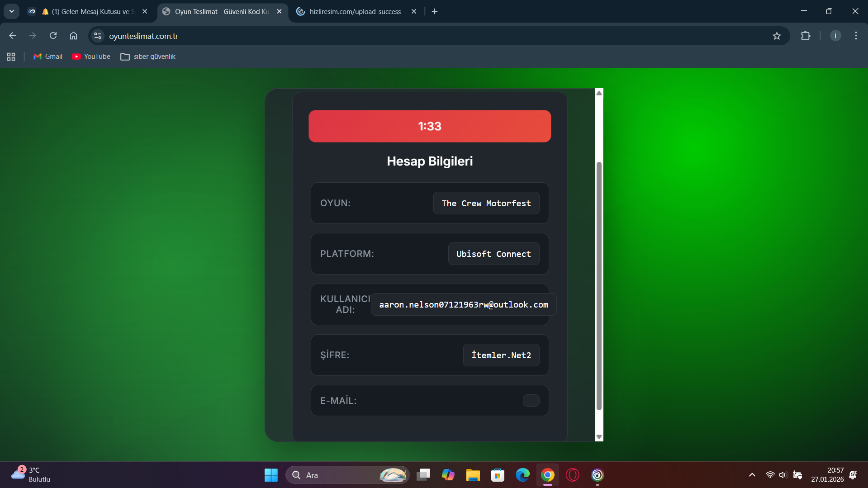The width and height of the screenshot is (868, 488).
Task: Click the Google Chrome taskbar icon
Action: 548,475
